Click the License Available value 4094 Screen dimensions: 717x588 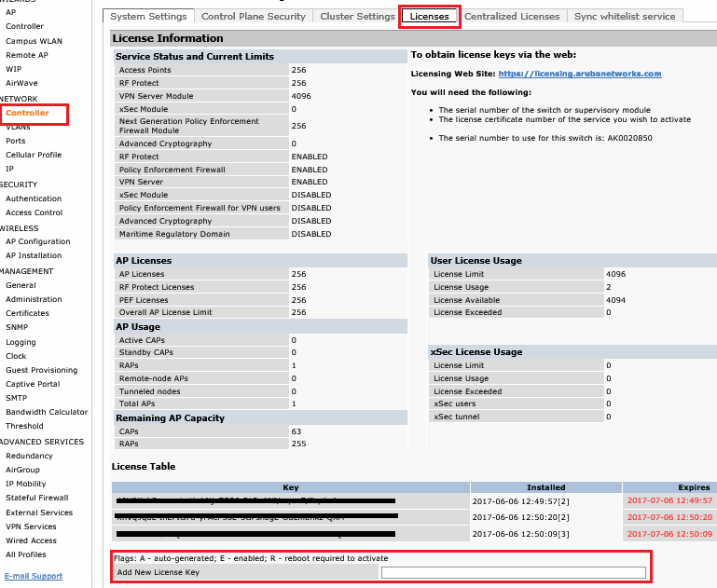point(615,300)
